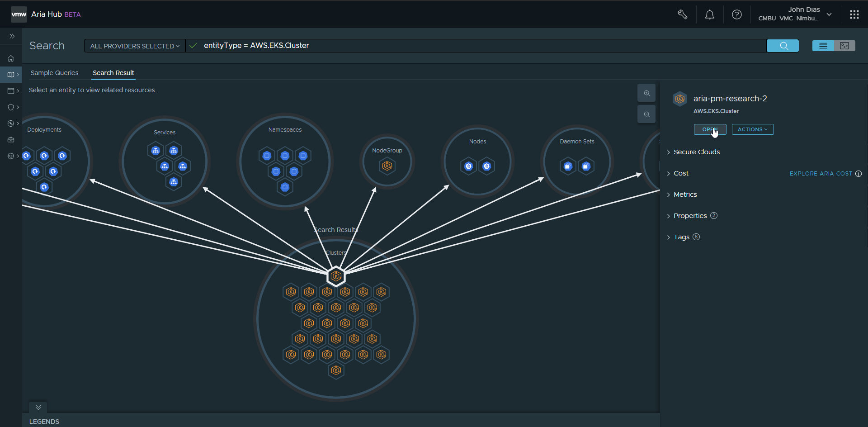Image resolution: width=868 pixels, height=427 pixels.
Task: Click the OPEN button
Action: click(710, 129)
